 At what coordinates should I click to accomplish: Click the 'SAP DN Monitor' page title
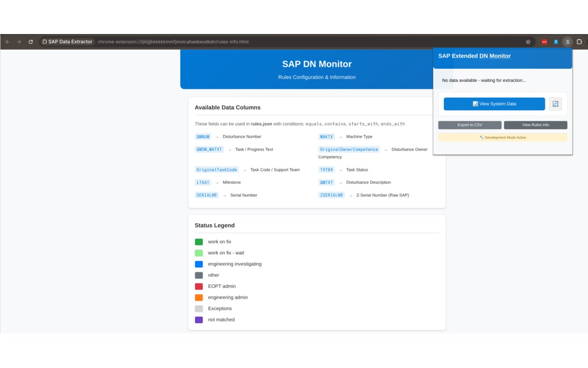[317, 64]
